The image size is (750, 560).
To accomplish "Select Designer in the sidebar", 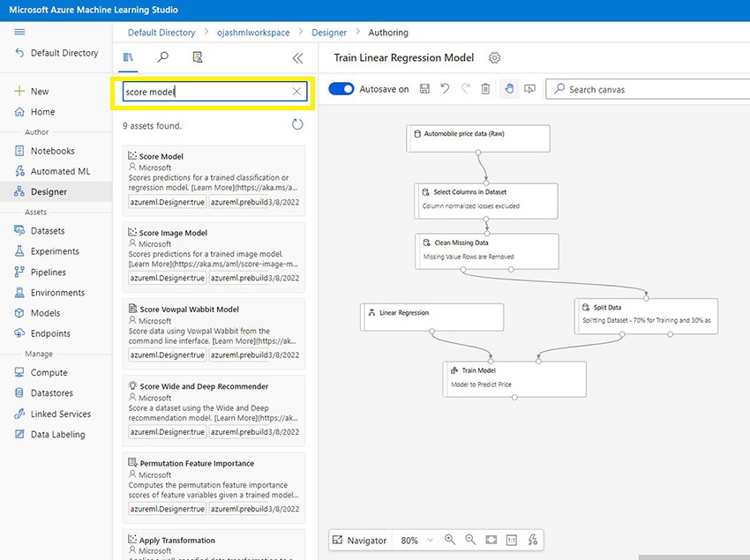I will tap(56, 191).
